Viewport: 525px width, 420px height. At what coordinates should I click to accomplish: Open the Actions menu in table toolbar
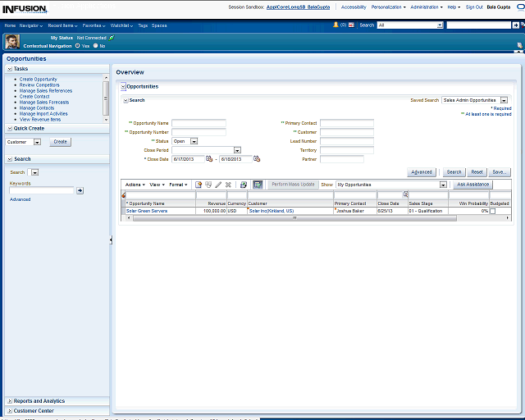click(x=134, y=185)
